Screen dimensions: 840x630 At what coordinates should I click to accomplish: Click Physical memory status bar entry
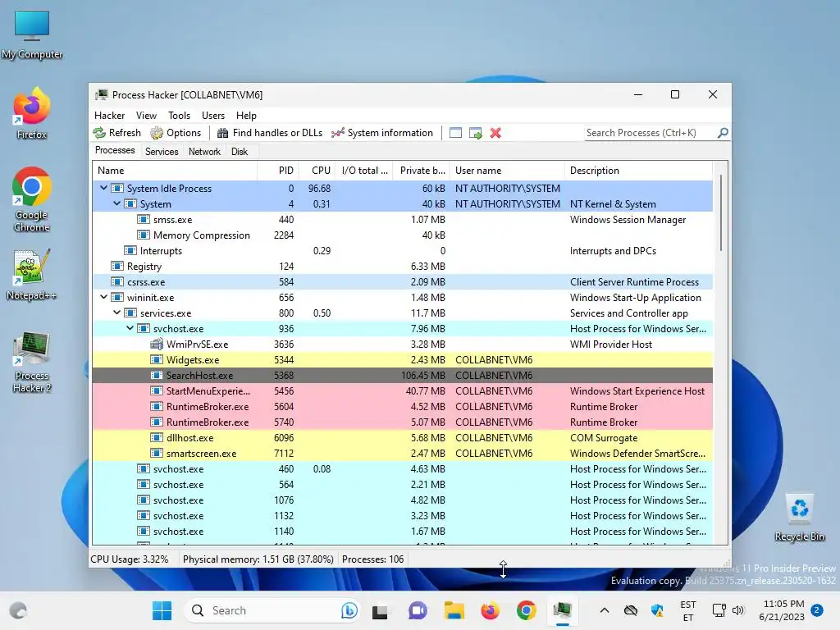tap(258, 559)
